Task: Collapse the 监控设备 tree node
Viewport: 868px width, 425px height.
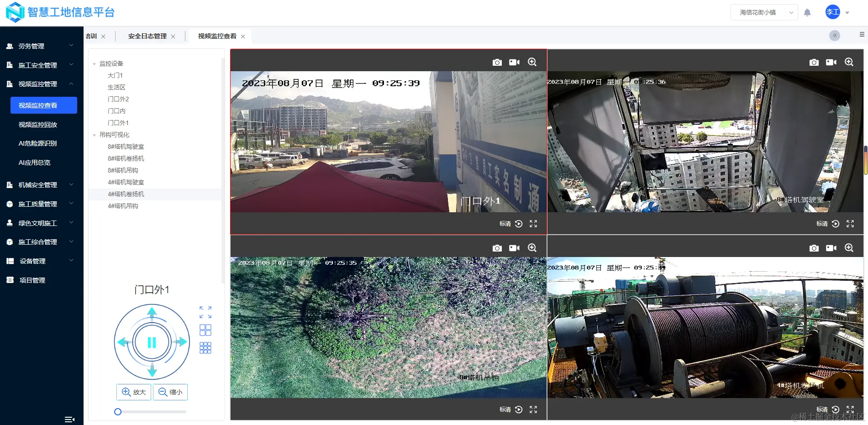Action: (x=95, y=64)
